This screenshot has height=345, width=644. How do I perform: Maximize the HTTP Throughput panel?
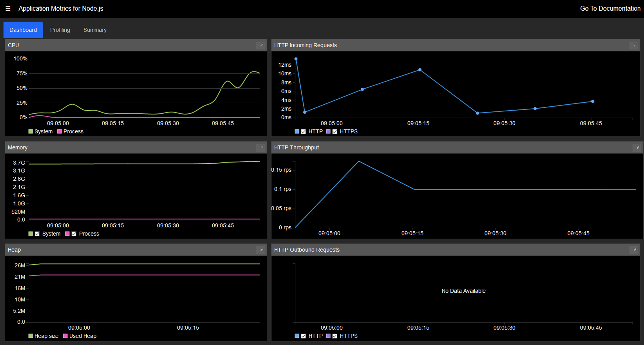click(638, 148)
